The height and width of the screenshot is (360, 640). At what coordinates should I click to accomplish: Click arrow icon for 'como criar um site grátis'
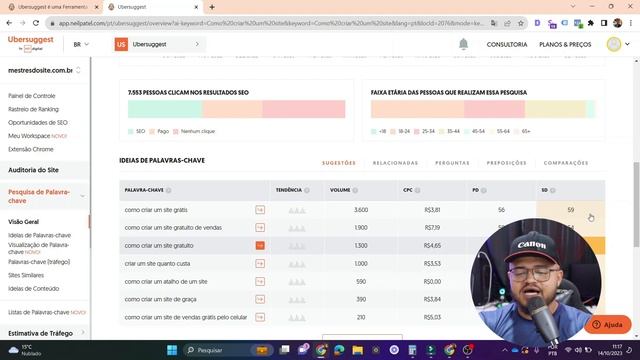(260, 210)
